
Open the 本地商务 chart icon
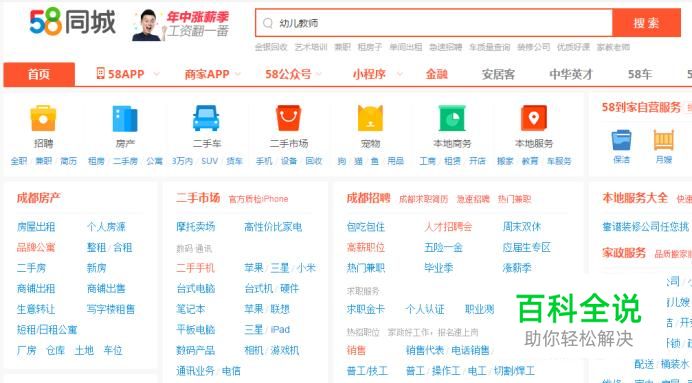[452, 118]
